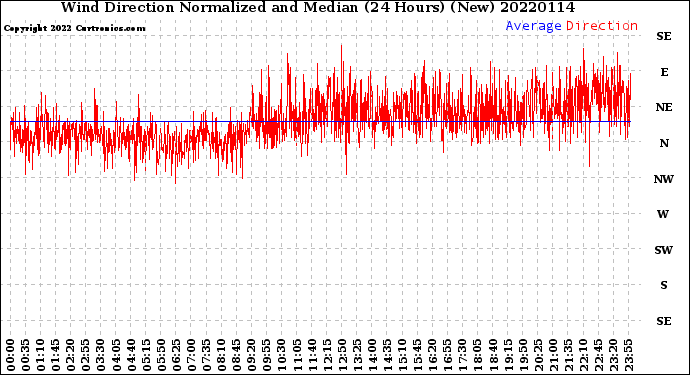The image size is (690, 375).
Task: Click the 18:05 time label
Action: click(477, 355)
